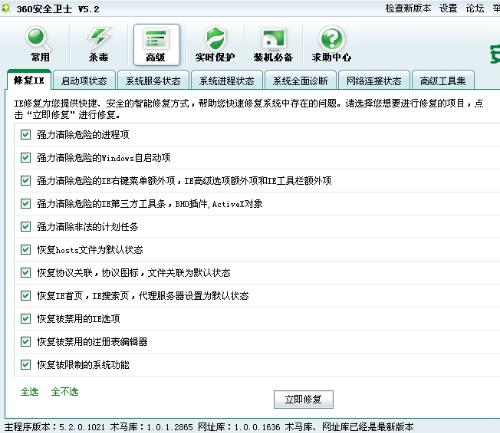Screen dimensions: 500x433
Task: Uncheck 恢复被禁用的注册表编辑器
Action: click(x=26, y=341)
